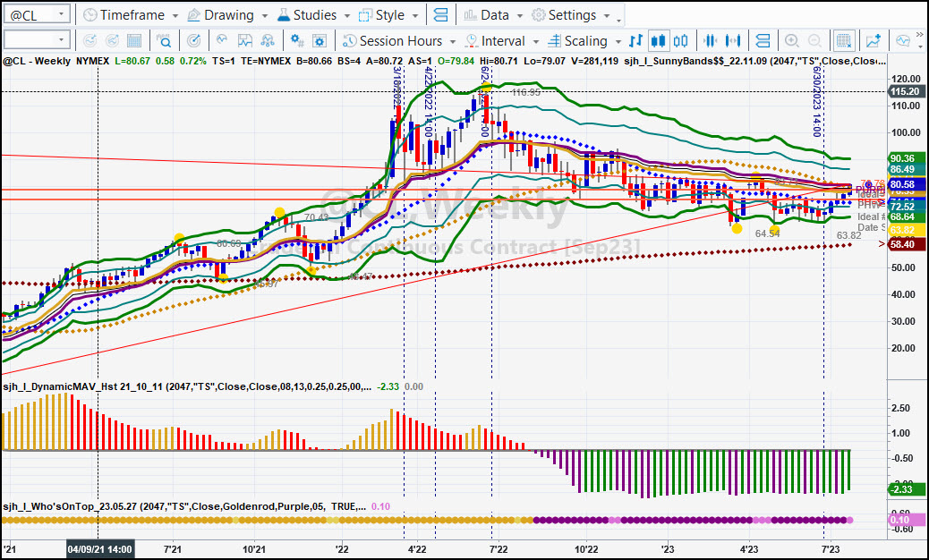The width and height of the screenshot is (929, 560).
Task: Click the Studies flask icon
Action: [284, 15]
